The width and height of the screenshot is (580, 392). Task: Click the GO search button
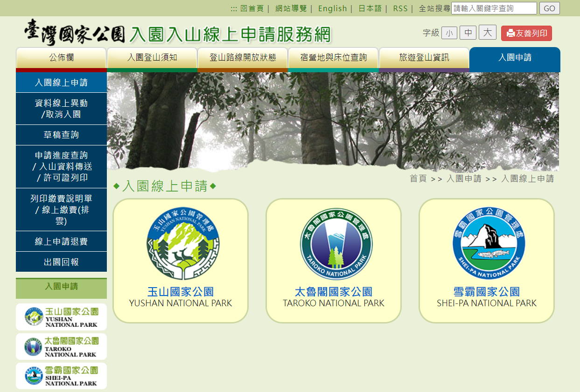(549, 8)
